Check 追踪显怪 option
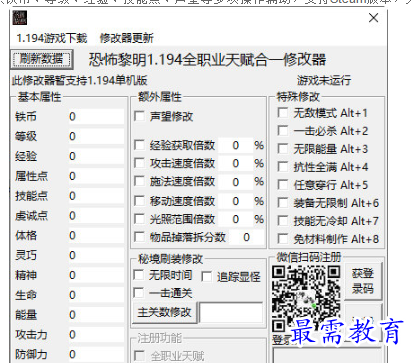The image size is (412, 363). [207, 277]
